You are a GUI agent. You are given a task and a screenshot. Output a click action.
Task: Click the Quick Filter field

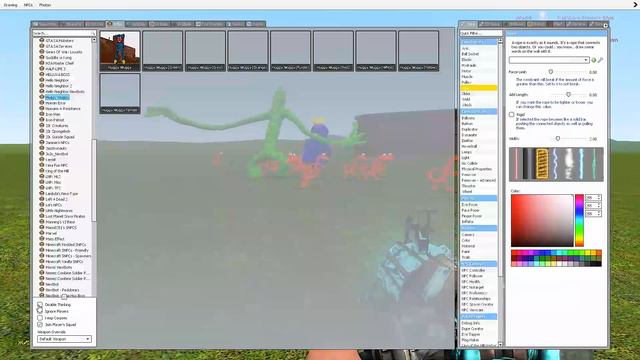[x=480, y=33]
